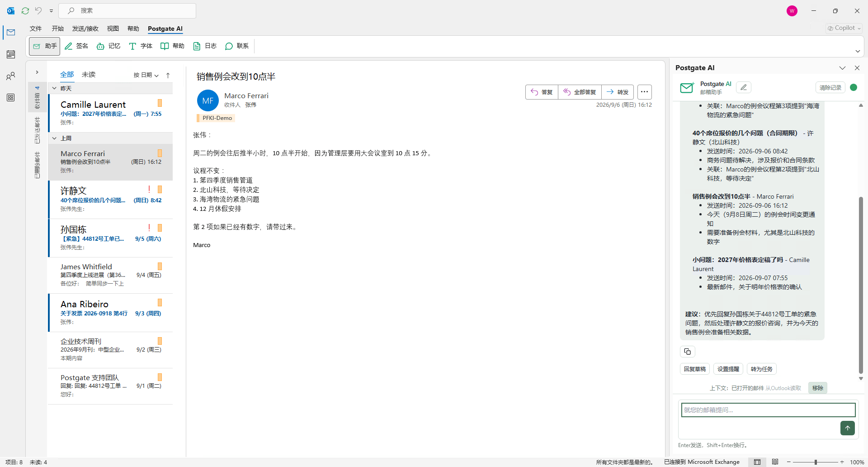
Task: Toggle sort order arrow in message list
Action: (x=168, y=75)
